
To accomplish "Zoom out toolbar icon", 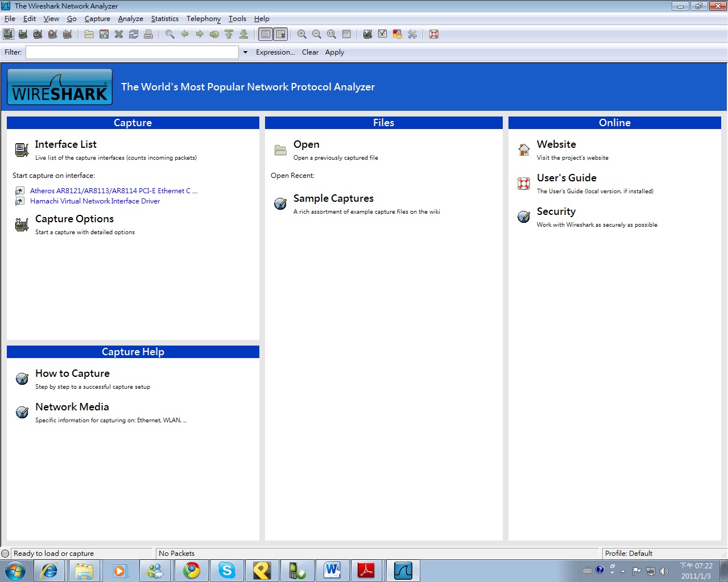I will click(x=317, y=34).
